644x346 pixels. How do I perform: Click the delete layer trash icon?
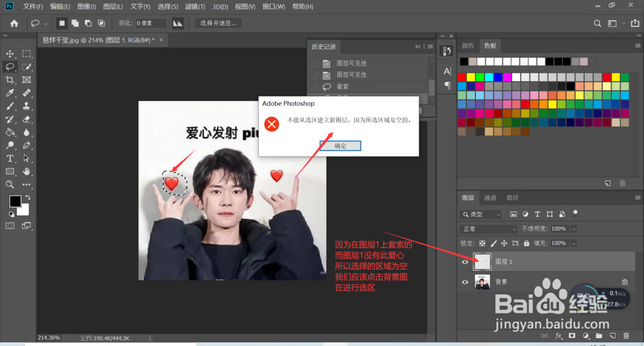coord(626,336)
